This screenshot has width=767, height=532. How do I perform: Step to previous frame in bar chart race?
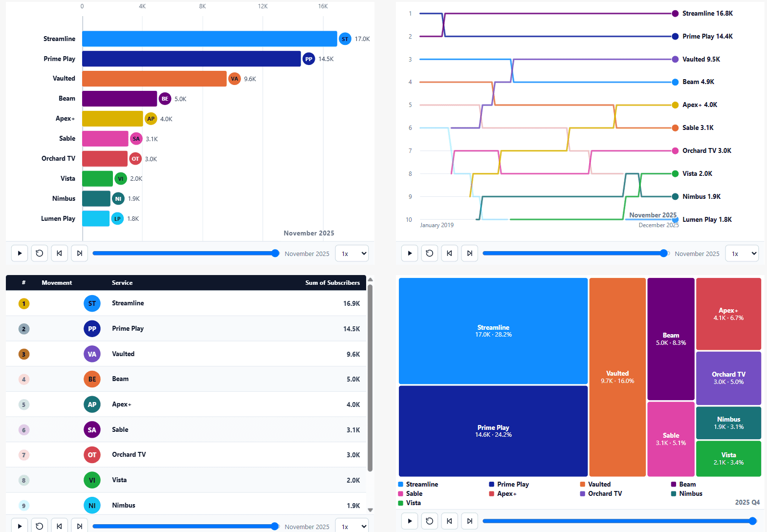(60, 253)
